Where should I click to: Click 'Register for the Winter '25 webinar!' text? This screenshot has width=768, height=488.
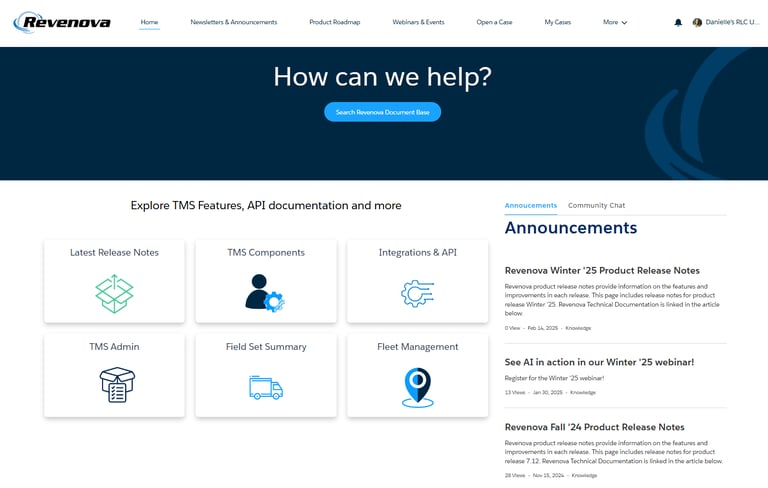click(x=554, y=378)
